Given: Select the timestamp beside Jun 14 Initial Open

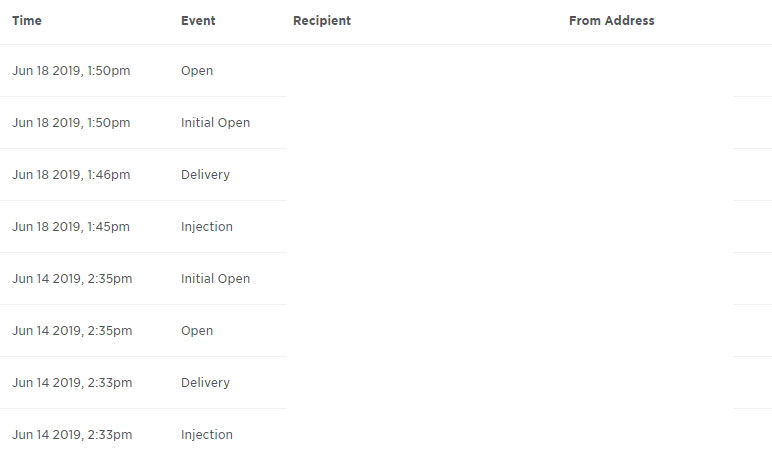Looking at the screenshot, I should coord(72,279).
